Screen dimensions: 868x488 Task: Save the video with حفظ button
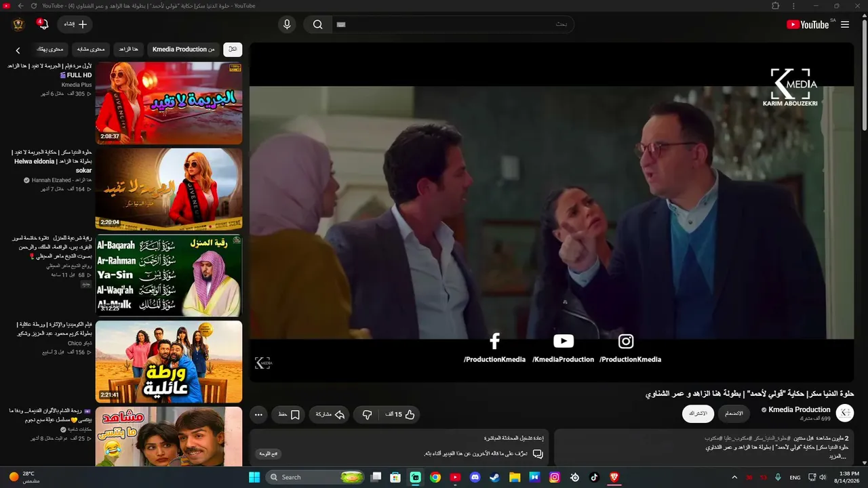(x=288, y=415)
